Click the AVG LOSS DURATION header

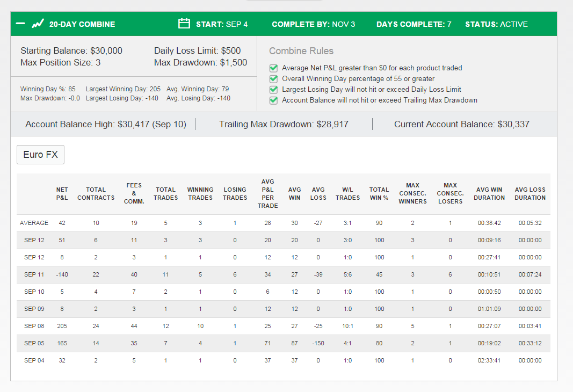coord(530,194)
